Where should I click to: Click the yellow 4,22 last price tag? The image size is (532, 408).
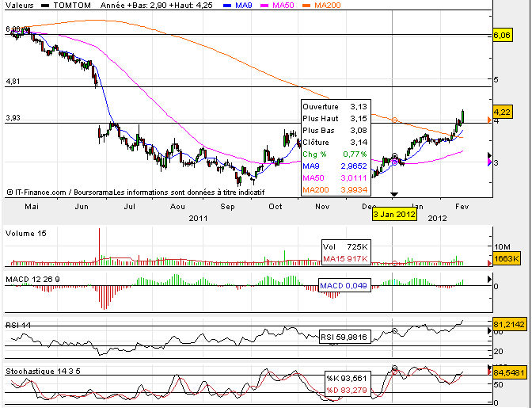[x=503, y=112]
